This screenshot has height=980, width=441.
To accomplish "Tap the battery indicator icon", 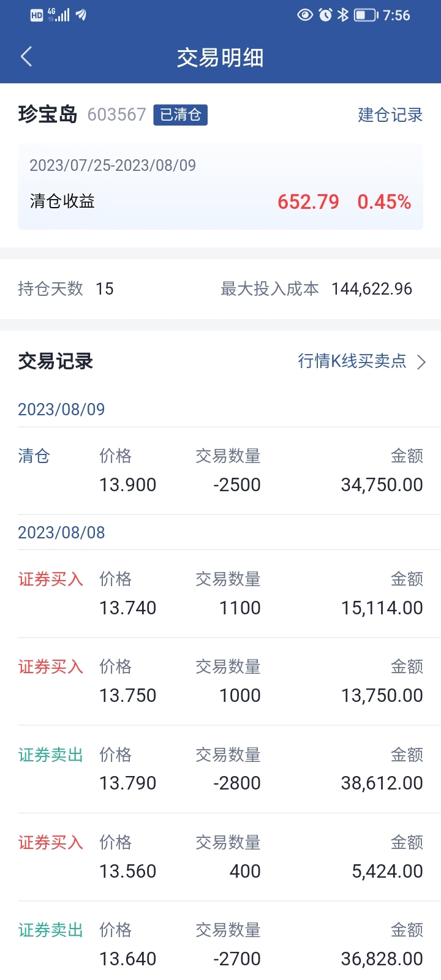I will coord(366,15).
